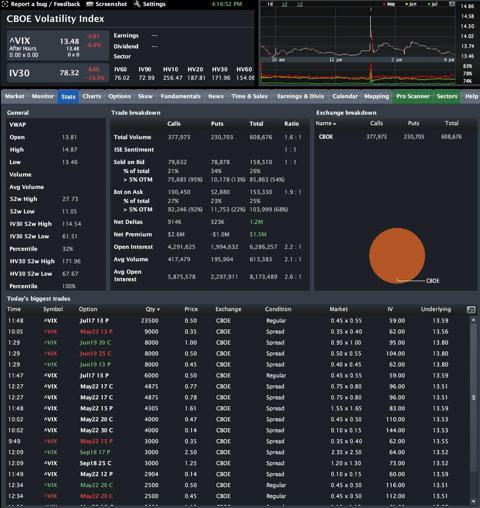This screenshot has width=480, height=508.
Task: Click the Symbol column header
Action: point(53,309)
